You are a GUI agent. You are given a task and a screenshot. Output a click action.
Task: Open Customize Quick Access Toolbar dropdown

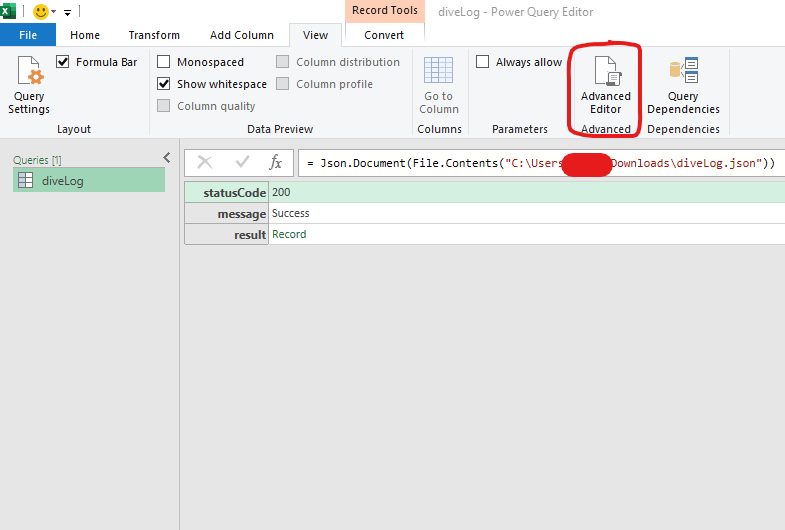(x=68, y=13)
